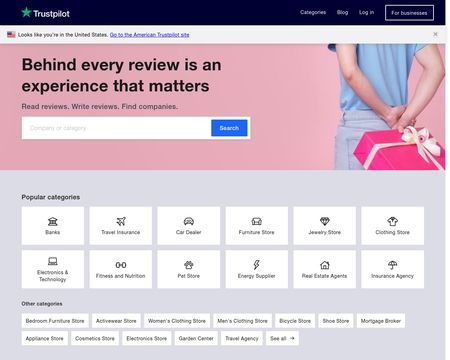Click the Real Estate Agents house icon
Screen dimensions: 450x360
point(324,265)
